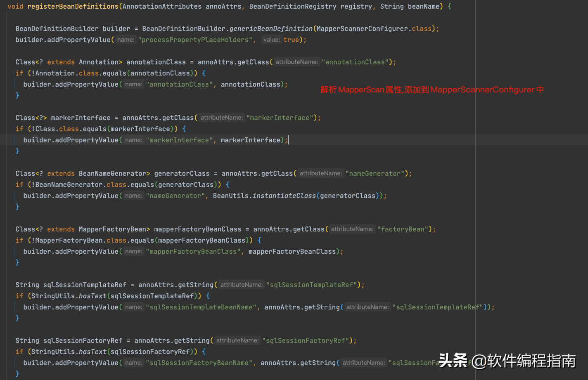Click hasText in the sqlSessionTemplateRef condition
This screenshot has width=588, height=380.
92,296
